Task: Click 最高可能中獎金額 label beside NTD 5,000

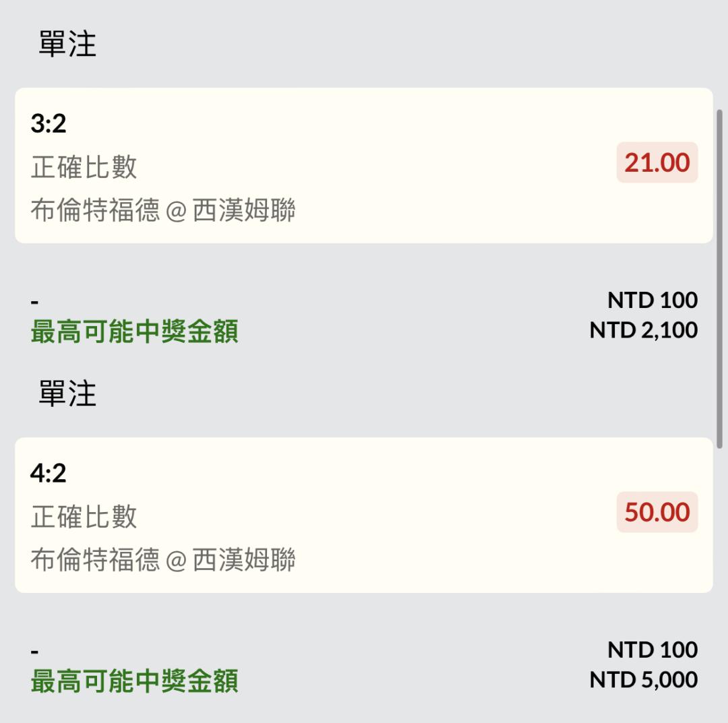Action: tap(134, 682)
